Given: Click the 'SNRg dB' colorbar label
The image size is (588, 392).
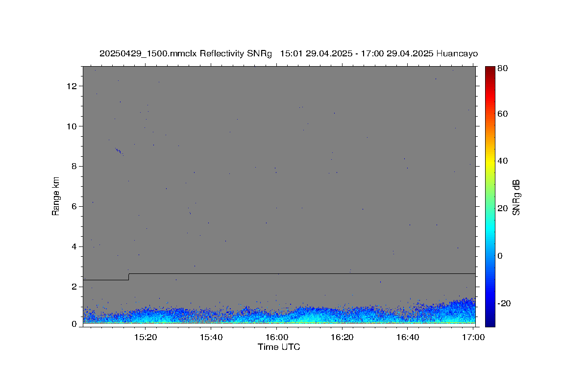Looking at the screenshot, I should coord(516,197).
